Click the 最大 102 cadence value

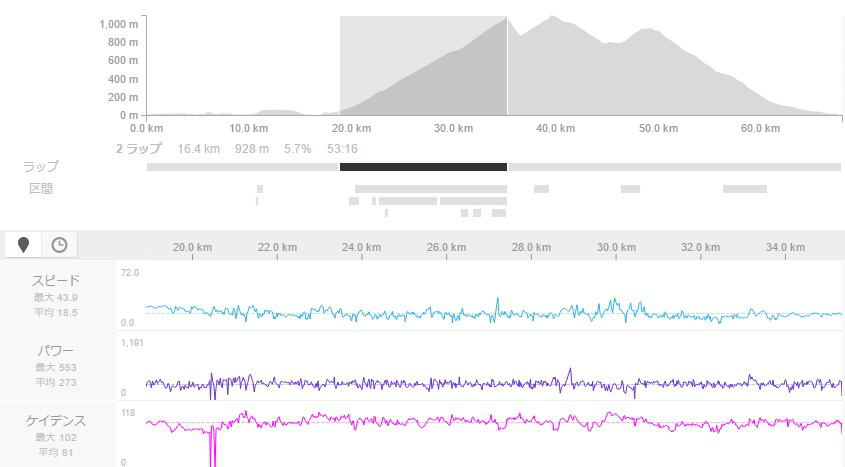56,437
